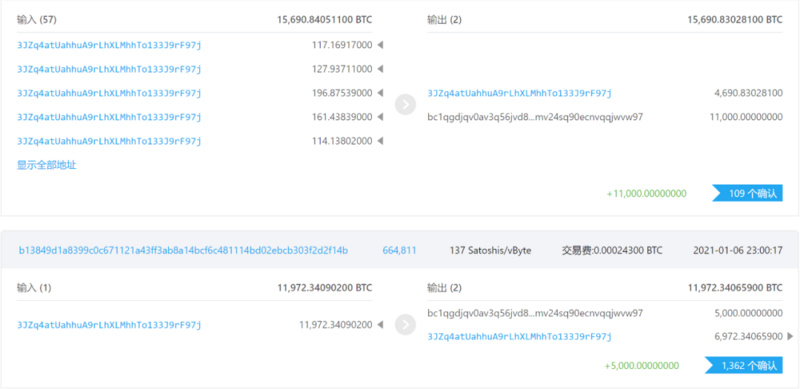Open the input address of 11,972.34090200
The image size is (800, 389).
click(109, 325)
